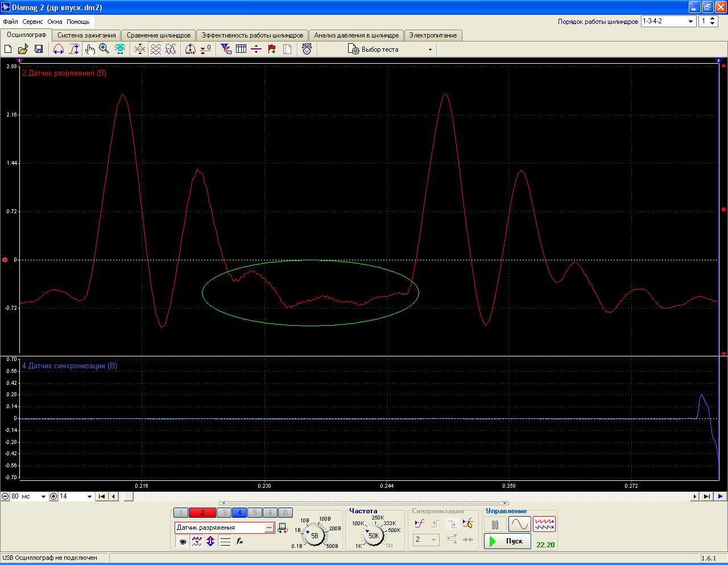This screenshot has width=728, height=565.
Task: Switch to Электропитание tab
Action: click(x=433, y=35)
